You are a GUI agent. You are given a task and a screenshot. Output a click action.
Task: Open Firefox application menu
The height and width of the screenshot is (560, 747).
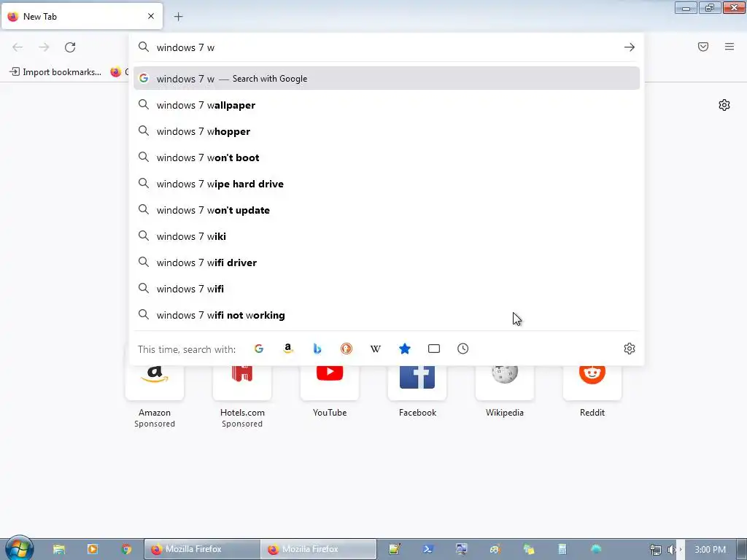[729, 47]
